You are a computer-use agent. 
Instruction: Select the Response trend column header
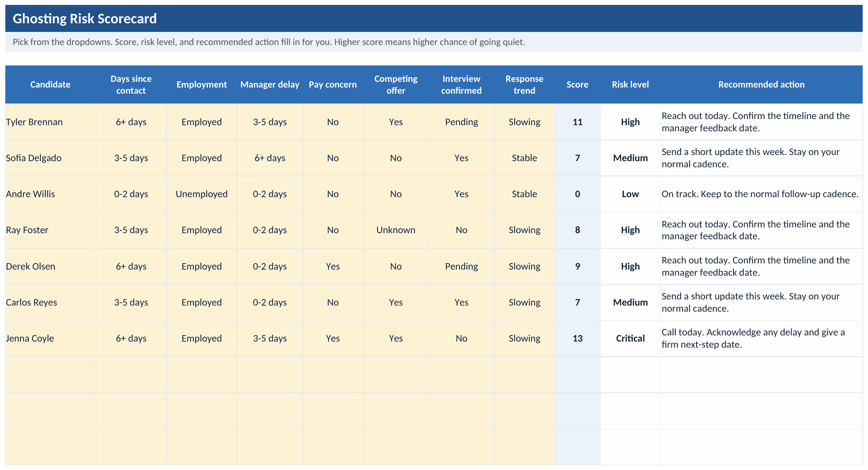[524, 84]
